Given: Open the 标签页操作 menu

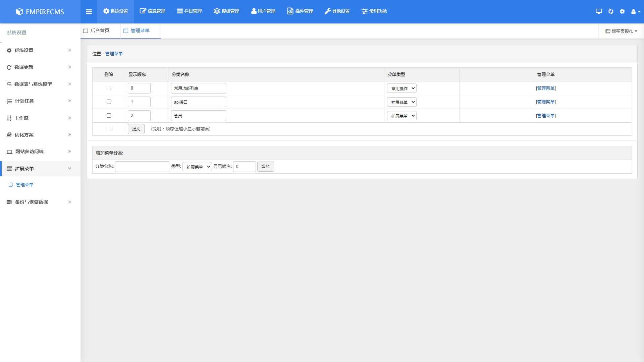Looking at the screenshot, I should tap(621, 31).
